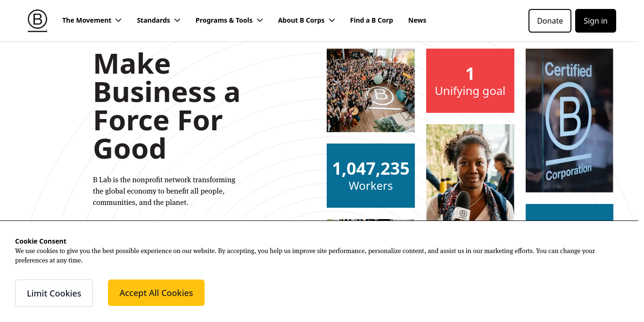Click the red Unifying goal tile

pyautogui.click(x=470, y=81)
